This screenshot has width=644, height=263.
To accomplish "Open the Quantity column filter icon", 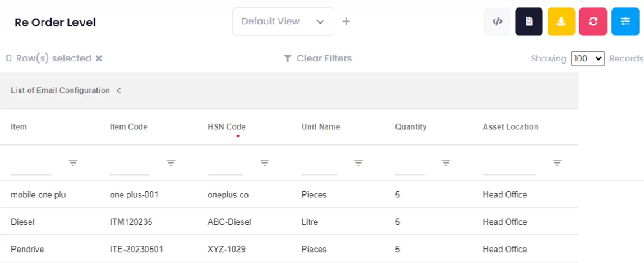I will click(446, 163).
